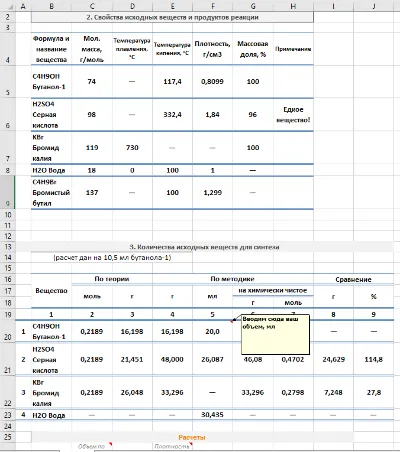The image size is (400, 452).
Task: Click the 'Плотность, г/см3' header cell
Action: point(212,49)
